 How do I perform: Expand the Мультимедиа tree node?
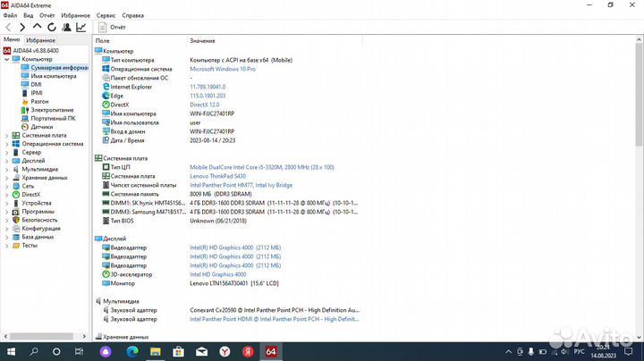(x=6, y=169)
